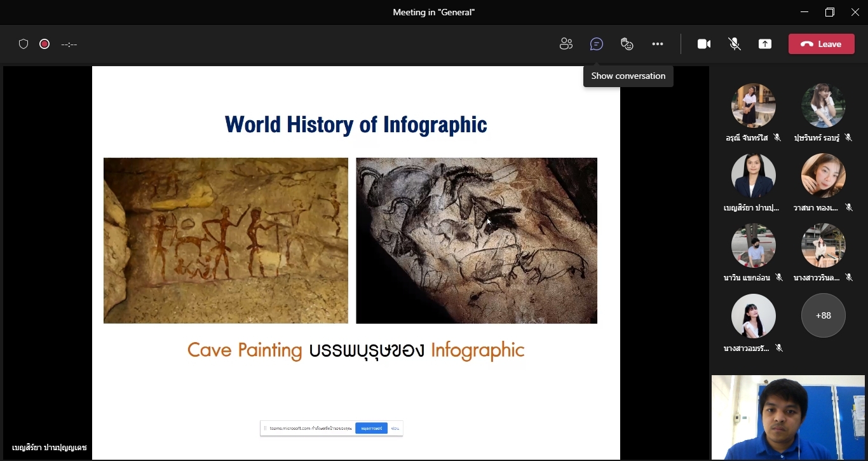
Task: Show the conversation chat panel
Action: point(596,44)
